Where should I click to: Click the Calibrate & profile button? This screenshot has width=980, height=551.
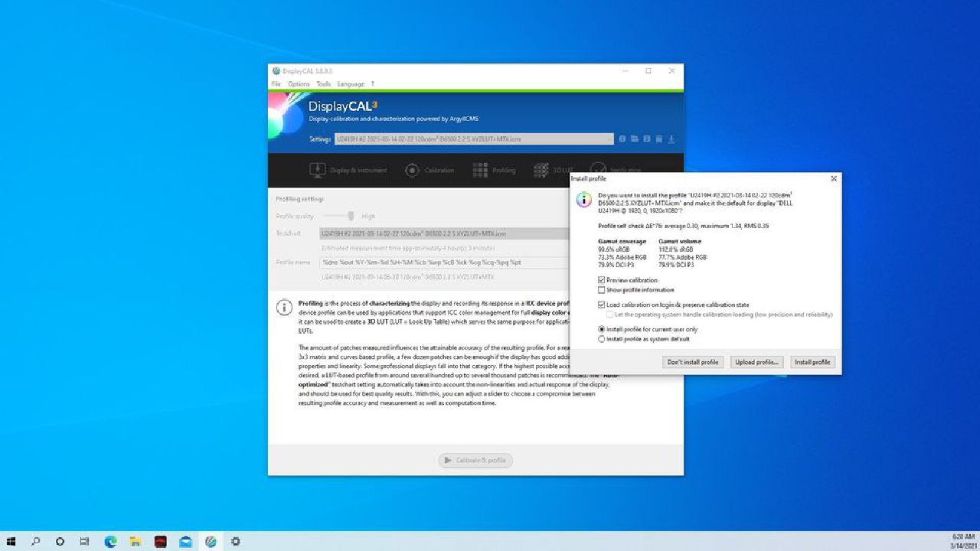475,461
